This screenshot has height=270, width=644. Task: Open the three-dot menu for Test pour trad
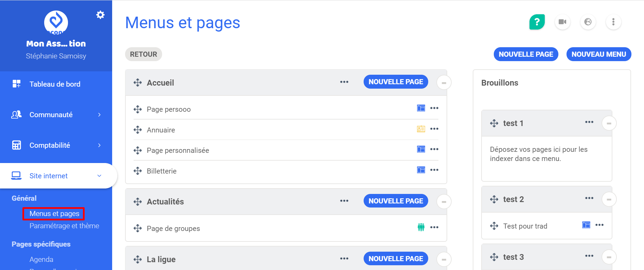click(599, 225)
